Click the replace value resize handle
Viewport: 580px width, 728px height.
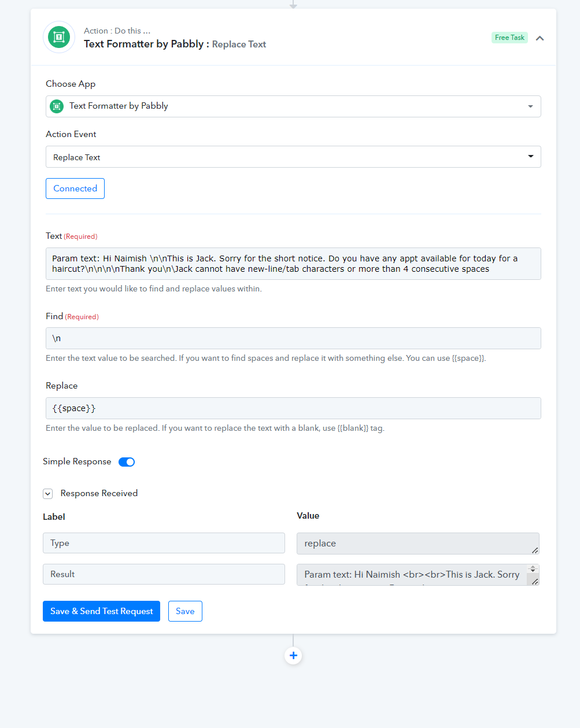pyautogui.click(x=535, y=550)
